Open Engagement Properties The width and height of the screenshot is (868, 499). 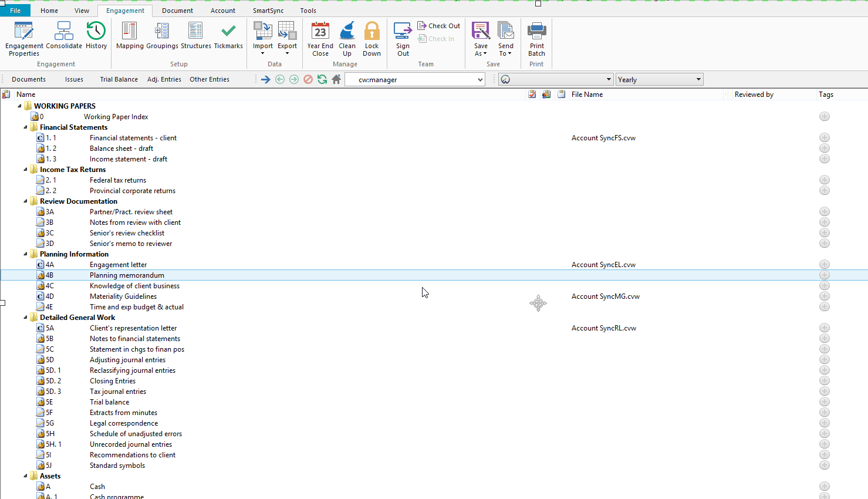pyautogui.click(x=24, y=39)
